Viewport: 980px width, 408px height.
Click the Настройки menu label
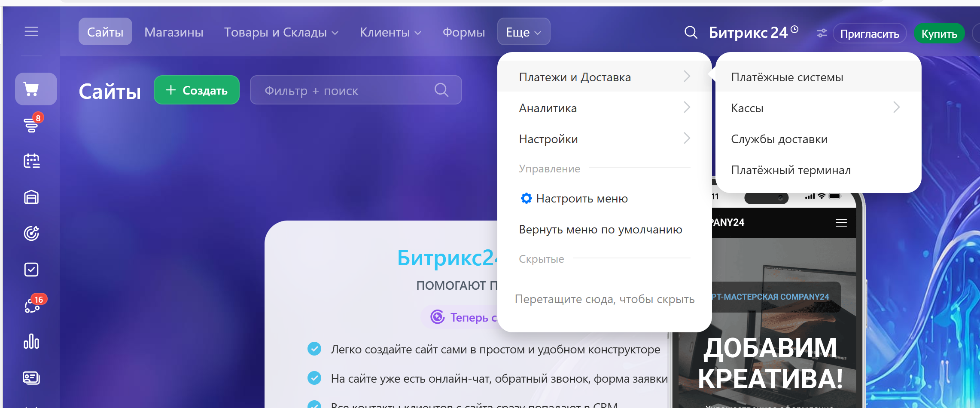[548, 139]
